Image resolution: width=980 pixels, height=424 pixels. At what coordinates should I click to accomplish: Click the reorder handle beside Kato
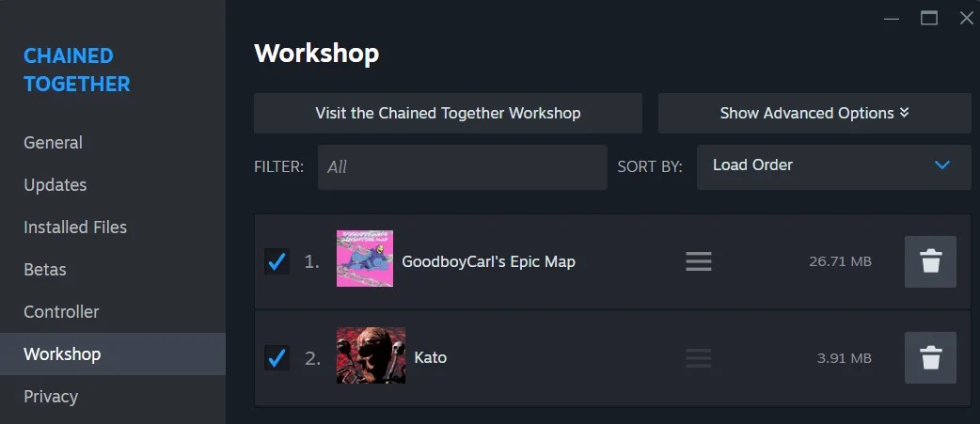[699, 358]
